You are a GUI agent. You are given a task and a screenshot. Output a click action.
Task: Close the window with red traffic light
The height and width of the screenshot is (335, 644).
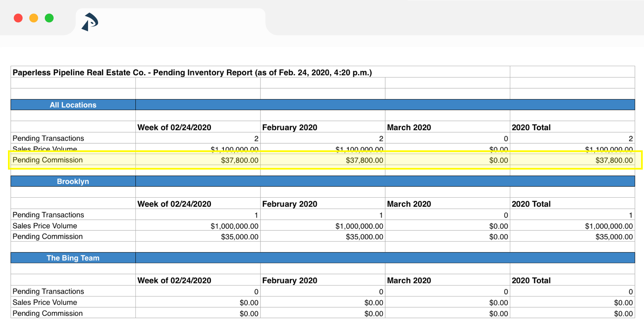coord(18,18)
